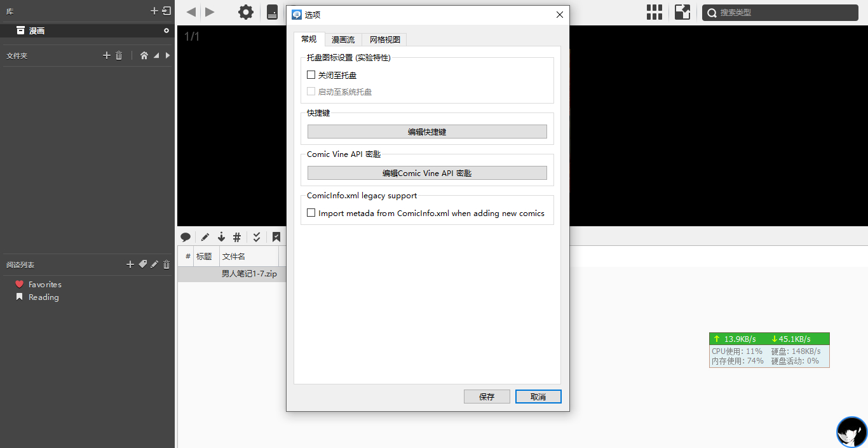Open the Reading list entry
868x448 pixels.
43,297
